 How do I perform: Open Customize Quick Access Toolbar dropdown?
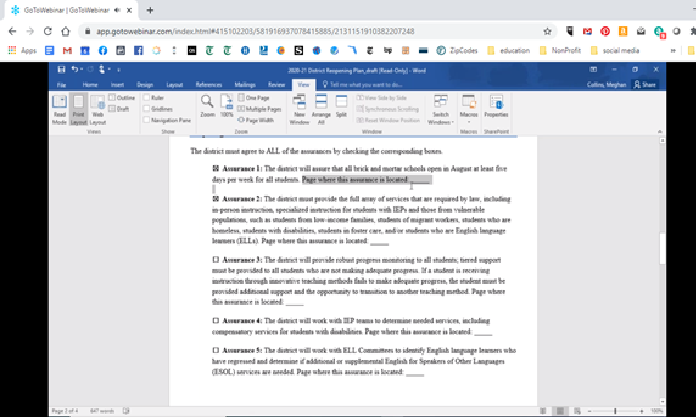tap(119, 70)
